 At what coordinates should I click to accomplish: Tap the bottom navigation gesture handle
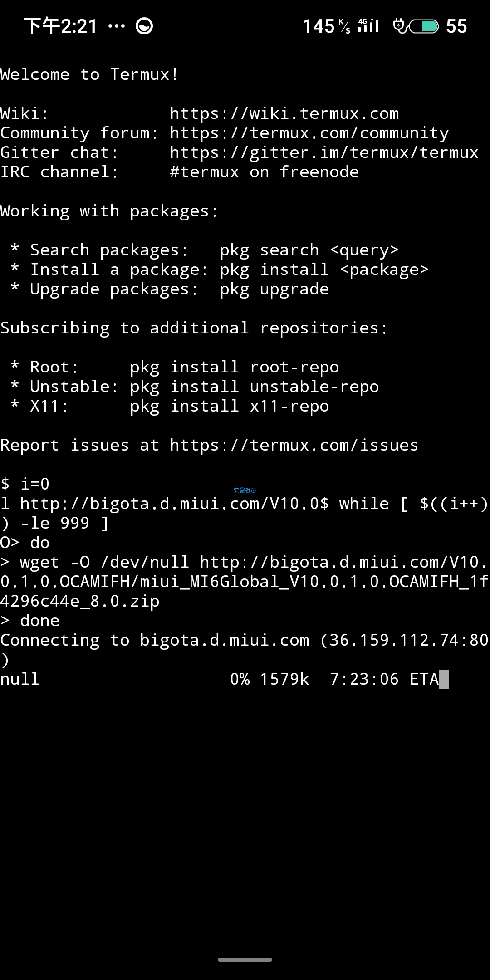(245, 960)
